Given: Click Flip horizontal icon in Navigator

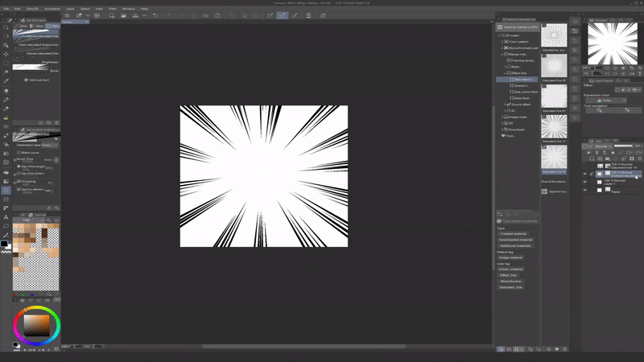Looking at the screenshot, I should point(632,73).
